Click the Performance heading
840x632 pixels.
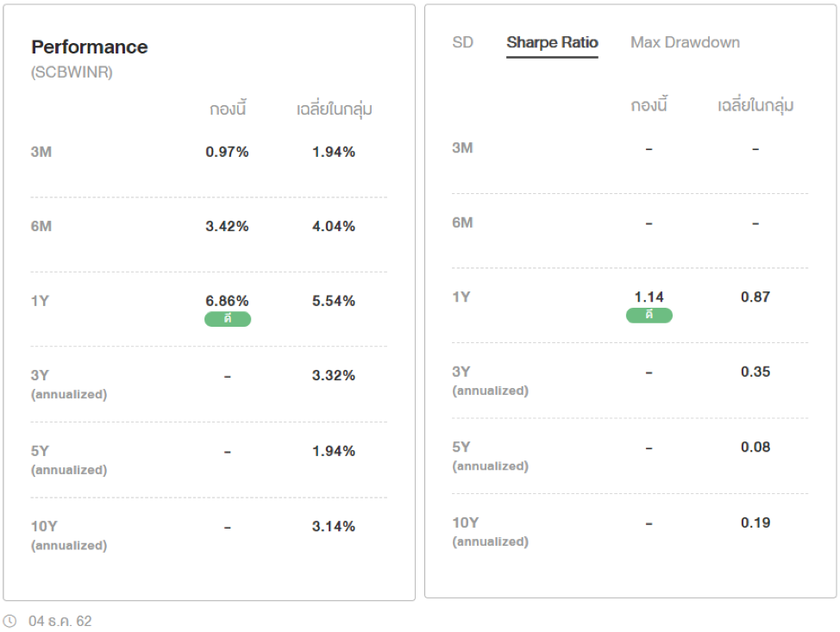coord(90,47)
